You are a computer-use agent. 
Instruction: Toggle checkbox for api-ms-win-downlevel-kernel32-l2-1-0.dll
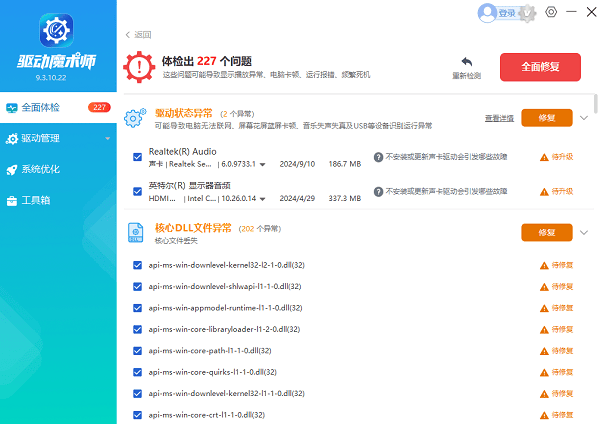[137, 265]
